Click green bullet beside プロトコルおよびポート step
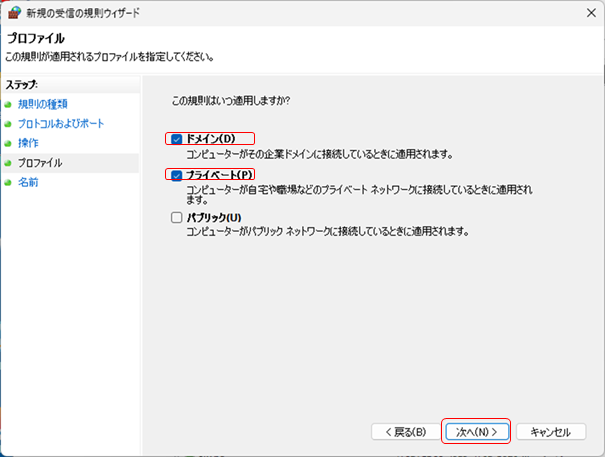Screen dimensions: 605x457 coord(8,123)
